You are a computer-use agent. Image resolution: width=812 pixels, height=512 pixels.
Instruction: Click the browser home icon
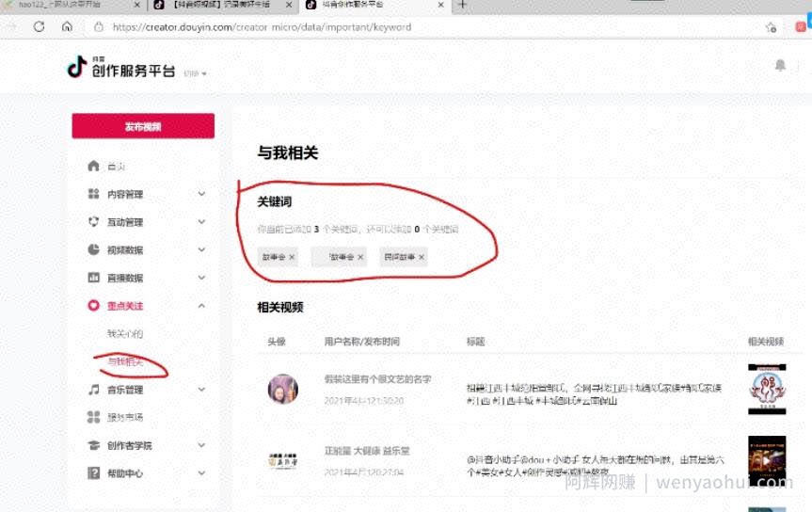(x=67, y=26)
